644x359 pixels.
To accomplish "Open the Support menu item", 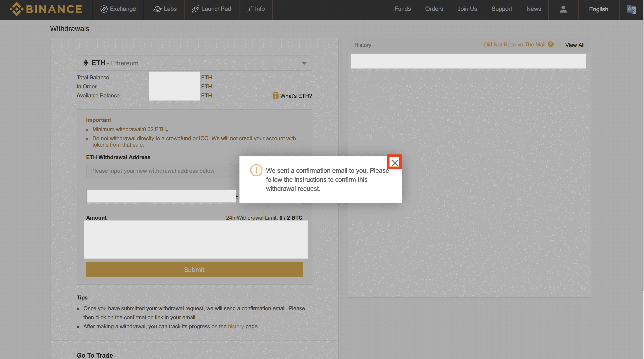I will pyautogui.click(x=501, y=9).
